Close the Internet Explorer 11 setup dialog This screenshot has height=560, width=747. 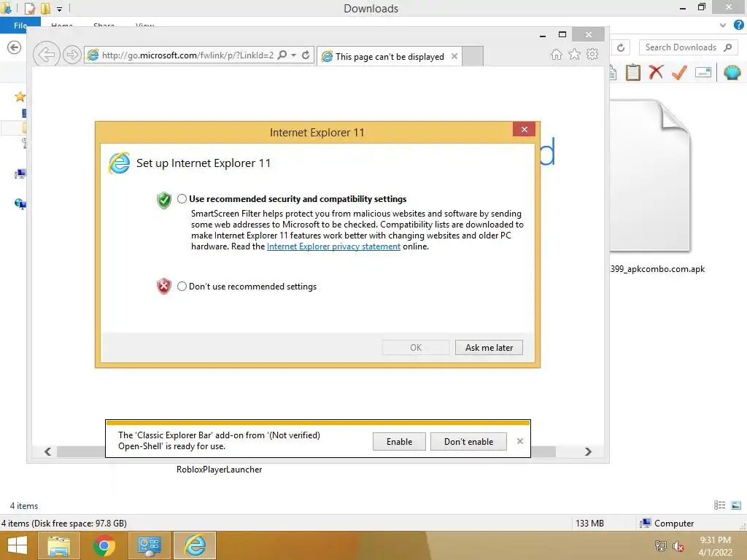tap(524, 129)
